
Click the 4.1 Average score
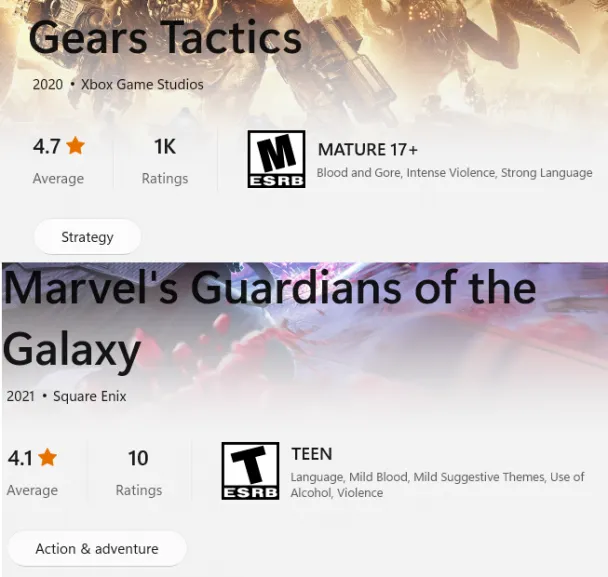(32, 473)
